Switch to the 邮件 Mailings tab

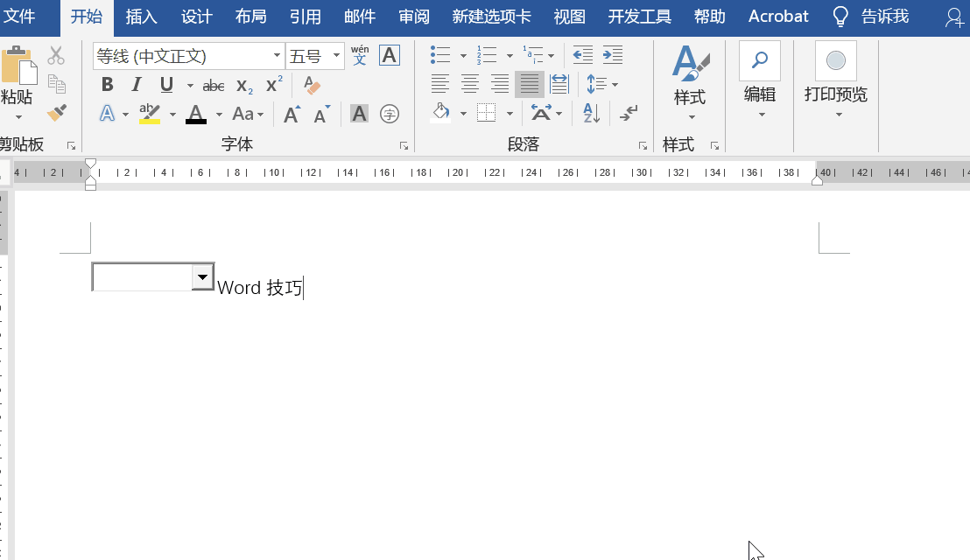[x=360, y=17]
